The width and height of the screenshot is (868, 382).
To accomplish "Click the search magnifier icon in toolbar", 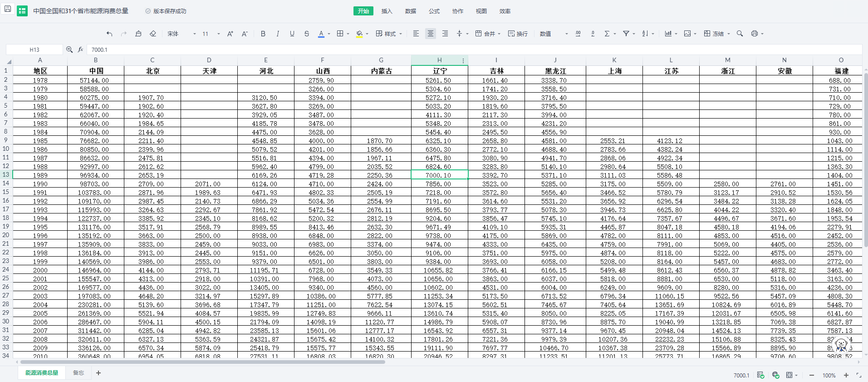I will click(x=740, y=34).
